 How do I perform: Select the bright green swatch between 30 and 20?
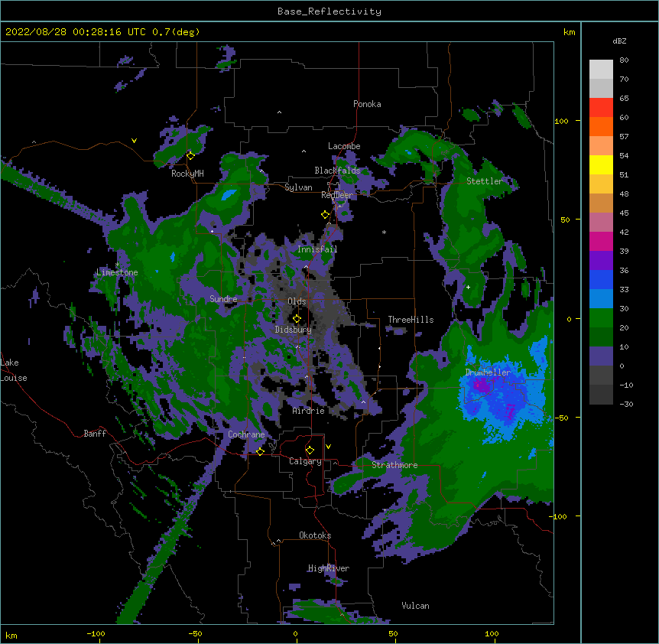click(601, 318)
